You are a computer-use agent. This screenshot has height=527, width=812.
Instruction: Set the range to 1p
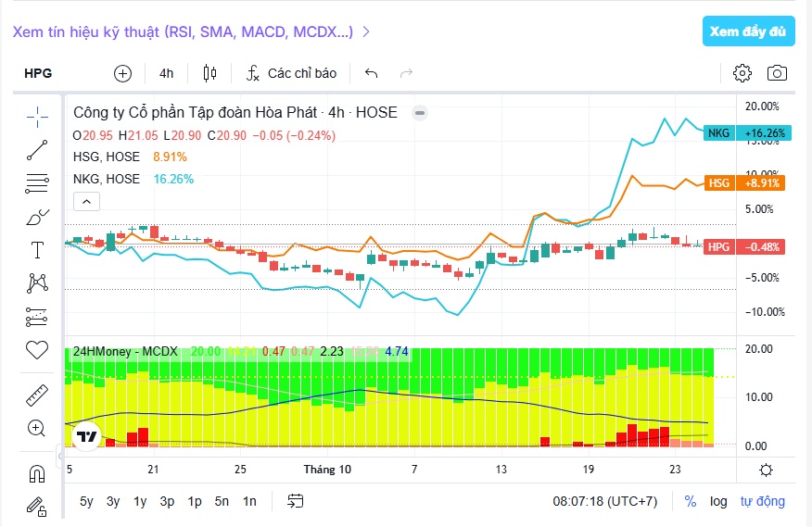coord(195,501)
